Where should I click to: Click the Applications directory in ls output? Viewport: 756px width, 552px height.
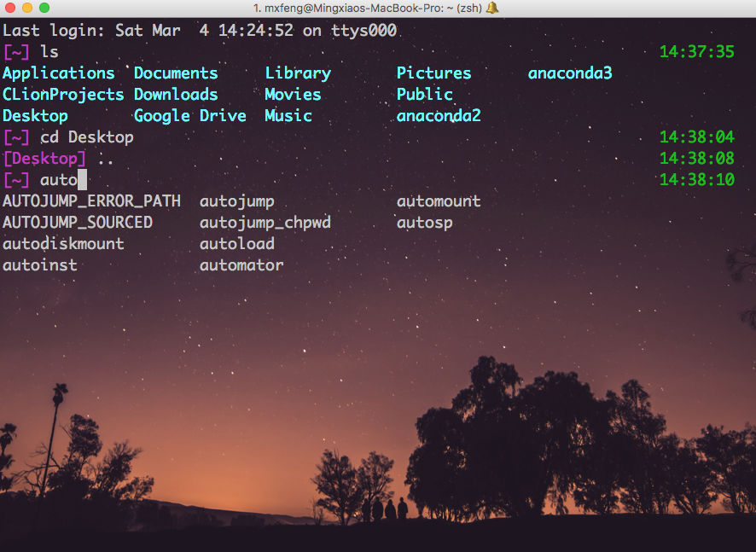coord(58,73)
